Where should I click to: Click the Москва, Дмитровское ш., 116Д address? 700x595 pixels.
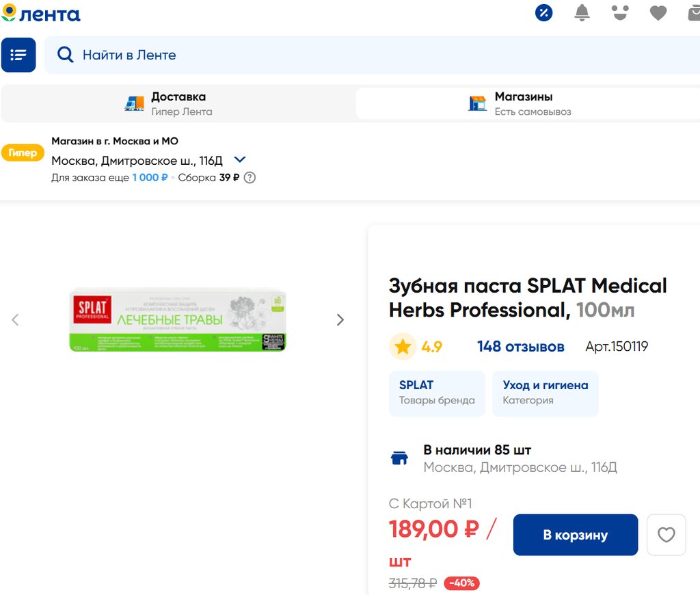[x=137, y=160]
